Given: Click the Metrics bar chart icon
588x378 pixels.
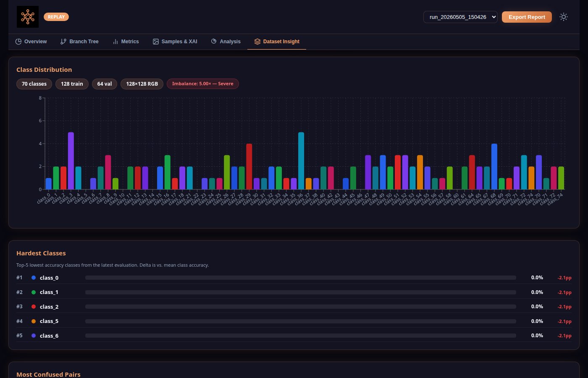Looking at the screenshot, I should point(115,42).
